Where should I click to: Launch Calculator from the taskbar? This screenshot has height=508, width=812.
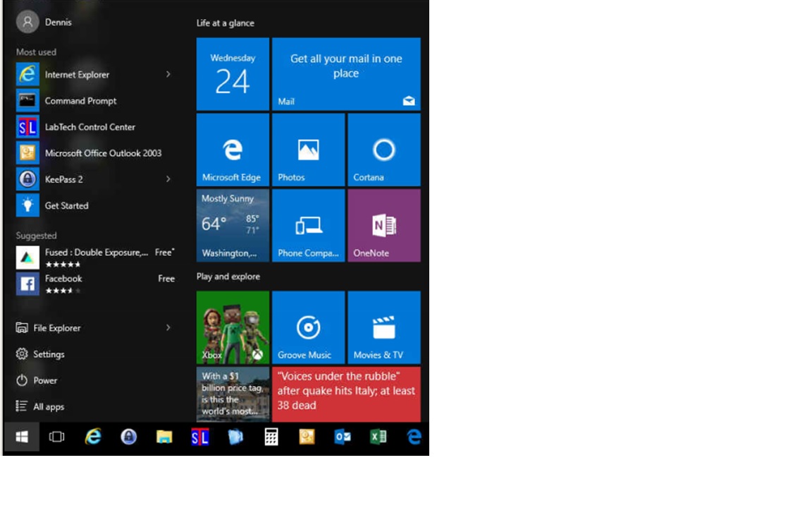271,437
